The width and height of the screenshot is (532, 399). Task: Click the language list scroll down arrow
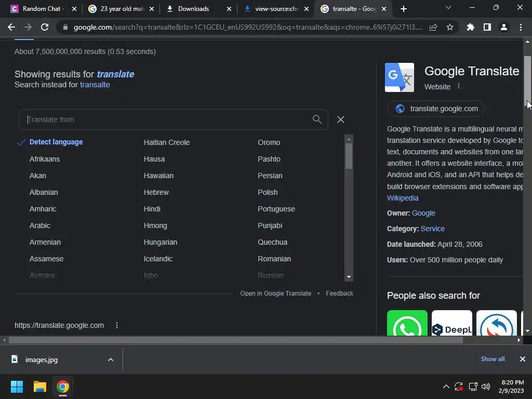pos(349,277)
